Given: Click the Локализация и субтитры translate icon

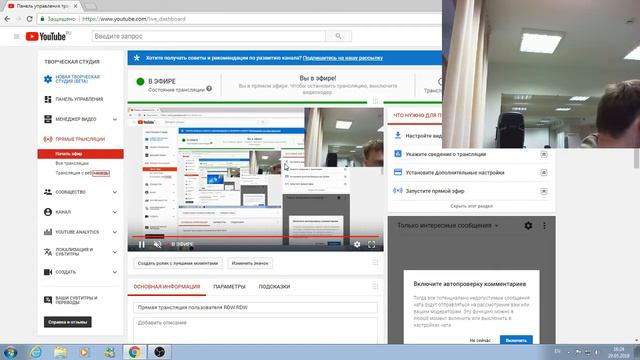Looking at the screenshot, I should click(x=48, y=252).
